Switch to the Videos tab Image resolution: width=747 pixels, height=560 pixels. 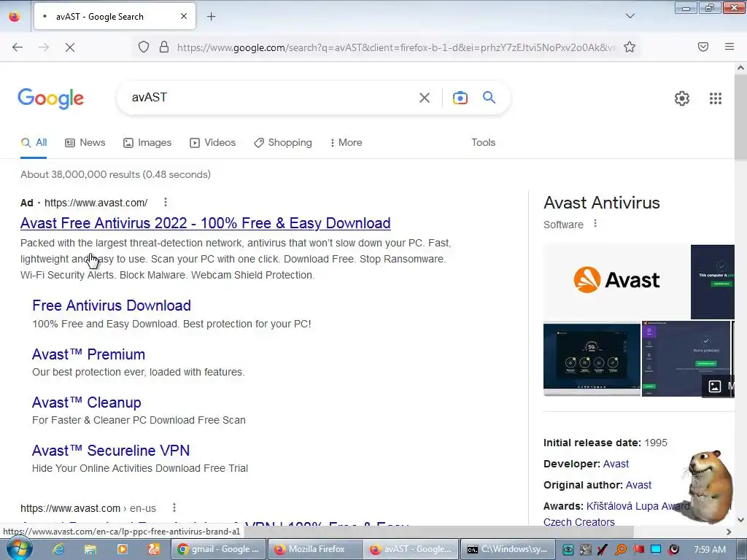[x=212, y=142]
